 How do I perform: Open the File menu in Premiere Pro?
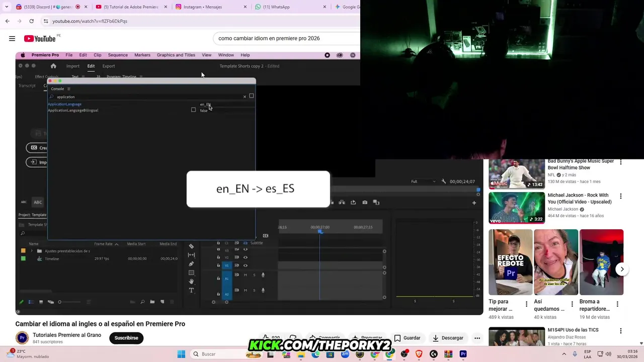69,55
